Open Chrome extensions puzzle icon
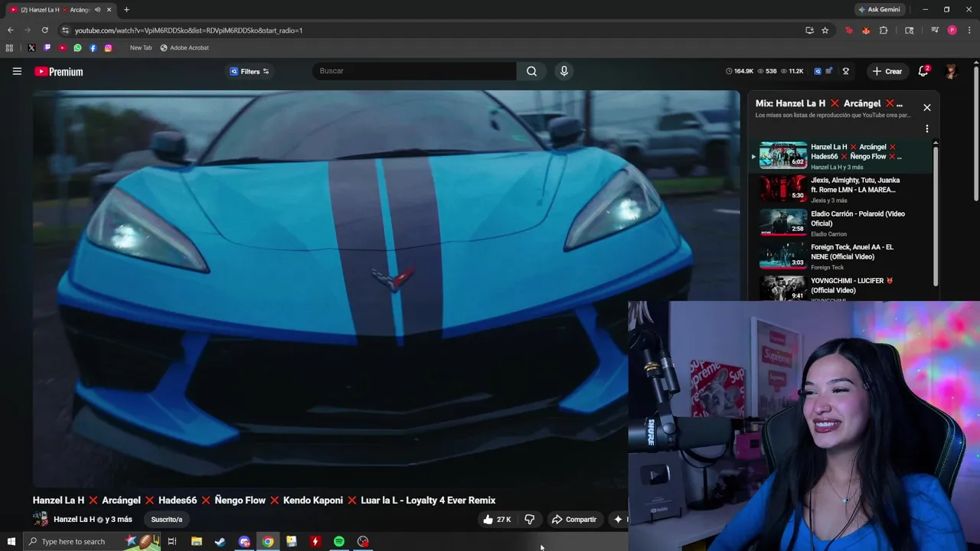The width and height of the screenshot is (980, 551). (884, 31)
